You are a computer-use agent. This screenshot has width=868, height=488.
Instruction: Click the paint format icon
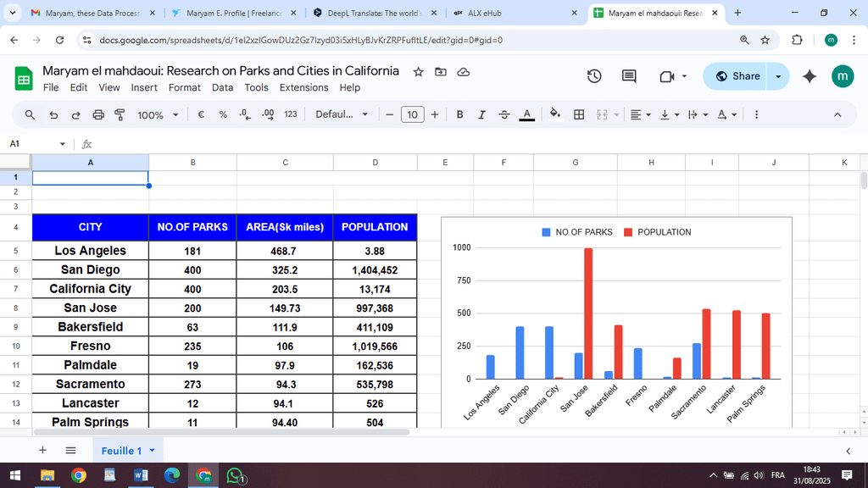coord(120,114)
